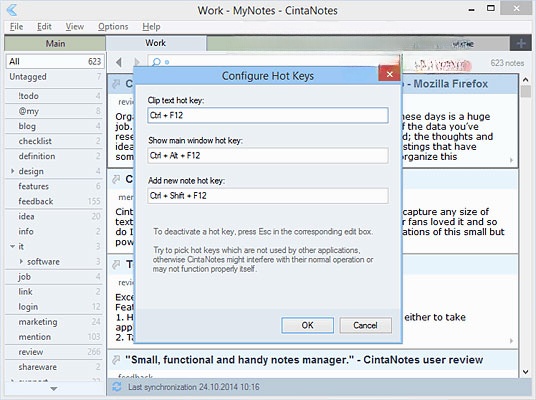
Task: Expand the software subtag
Action: (x=21, y=261)
